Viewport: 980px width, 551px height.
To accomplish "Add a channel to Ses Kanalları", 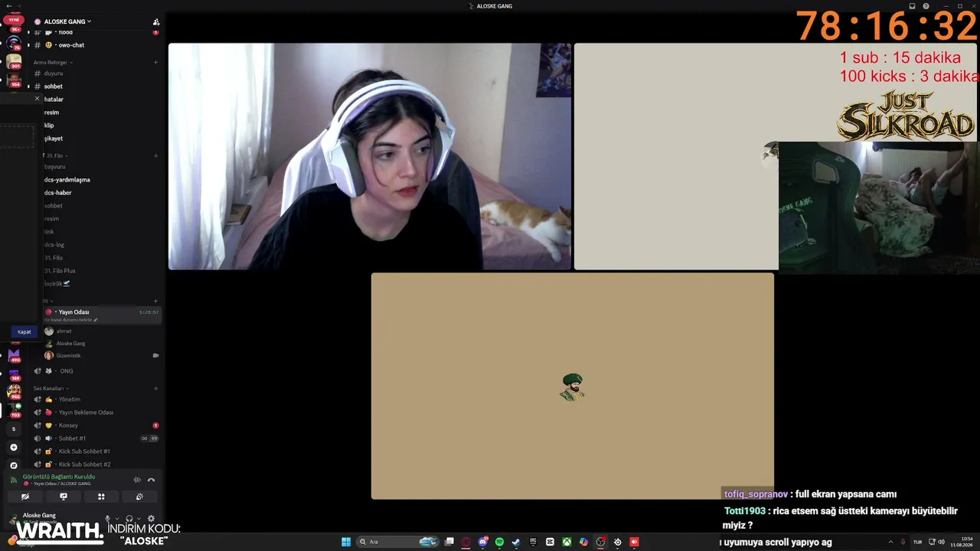I will tap(155, 388).
